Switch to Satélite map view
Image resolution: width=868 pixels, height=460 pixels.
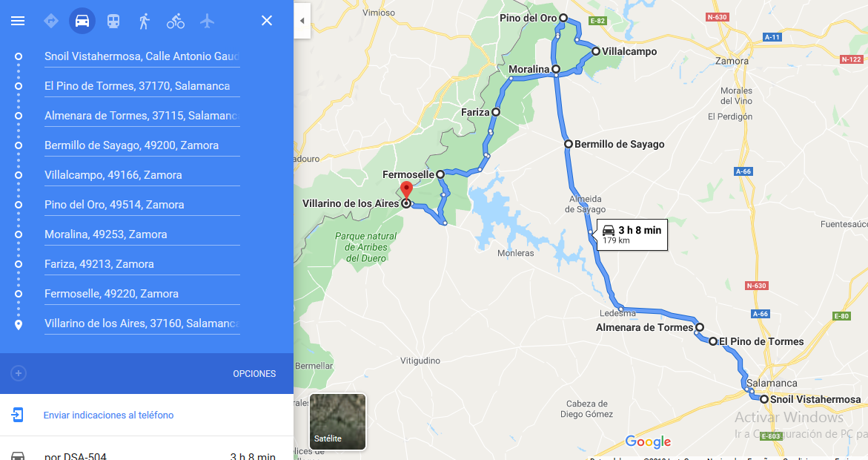pos(337,421)
